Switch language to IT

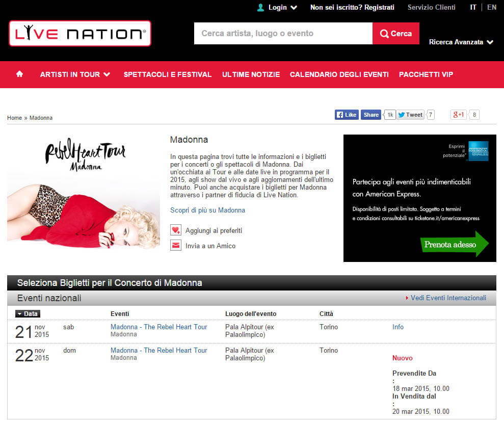click(473, 8)
